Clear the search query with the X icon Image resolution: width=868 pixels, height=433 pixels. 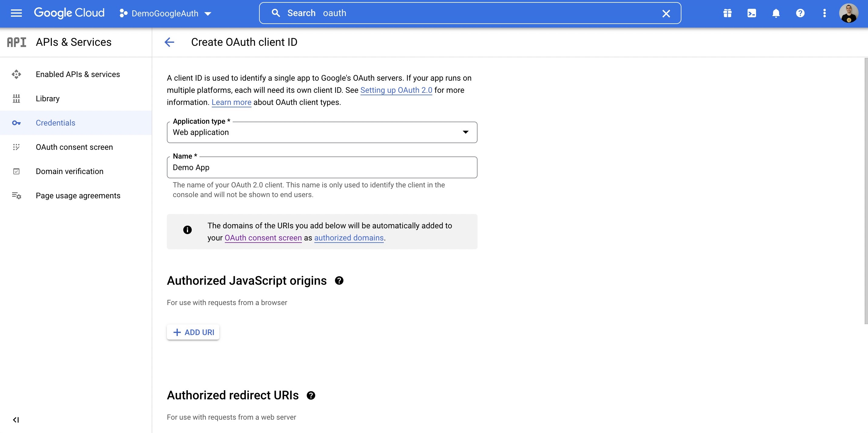click(x=666, y=13)
